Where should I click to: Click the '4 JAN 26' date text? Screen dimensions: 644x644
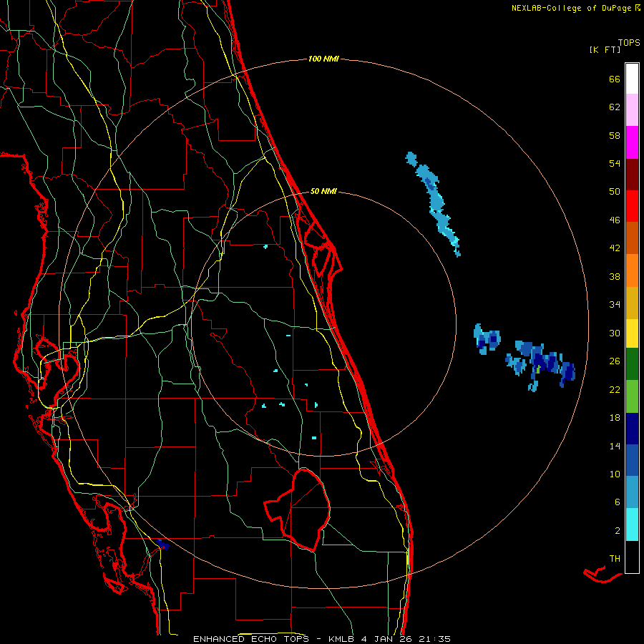pyautogui.click(x=387, y=639)
